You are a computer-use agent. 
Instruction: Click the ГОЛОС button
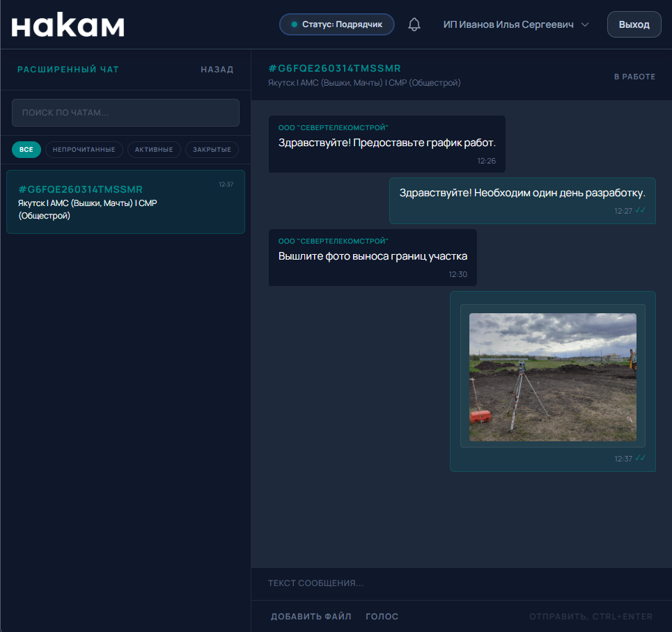(x=382, y=616)
